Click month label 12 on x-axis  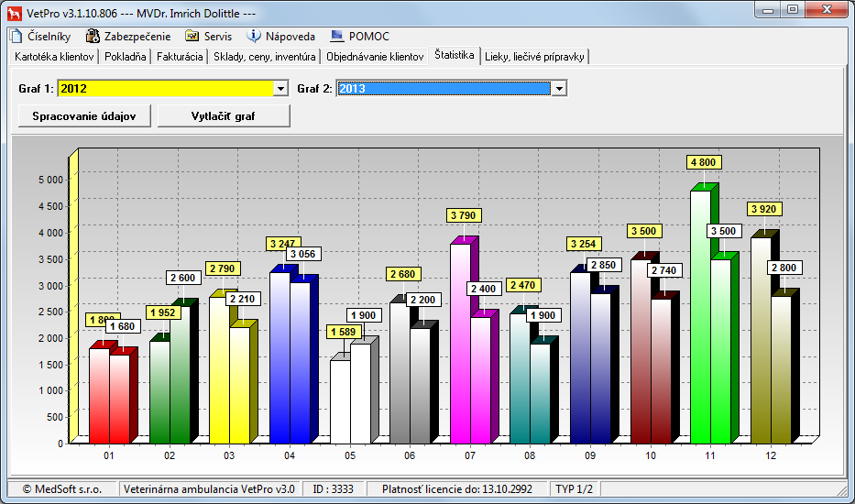pos(770,456)
